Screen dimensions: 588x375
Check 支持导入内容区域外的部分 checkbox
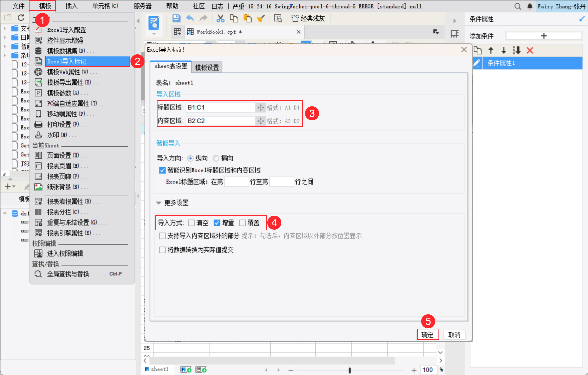coord(162,236)
